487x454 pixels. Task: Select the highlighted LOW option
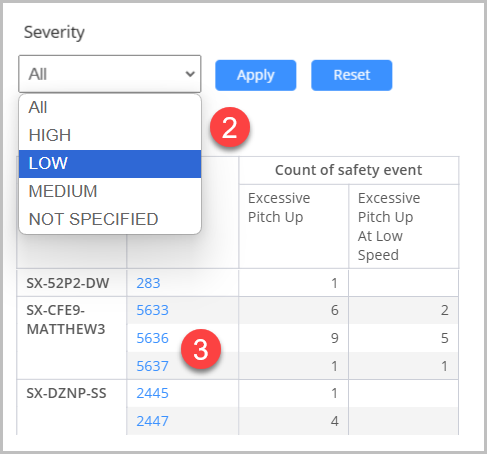pyautogui.click(x=110, y=163)
